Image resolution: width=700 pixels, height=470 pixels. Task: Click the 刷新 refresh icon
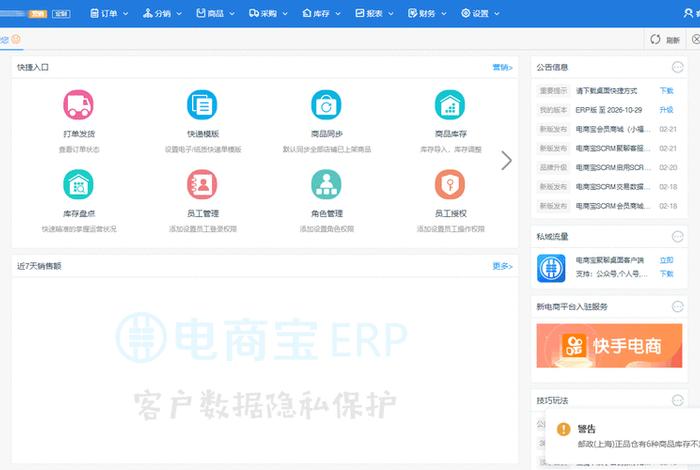(655, 40)
